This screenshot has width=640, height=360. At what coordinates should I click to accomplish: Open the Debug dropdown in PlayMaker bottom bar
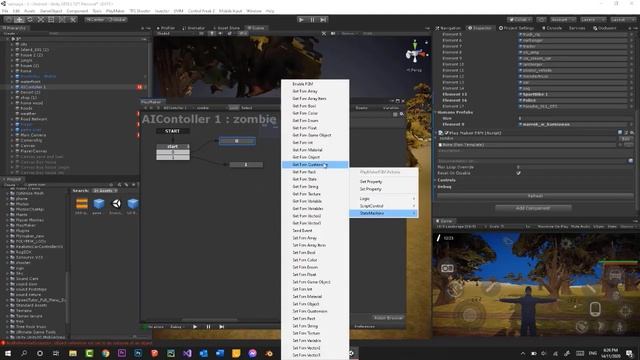click(x=176, y=327)
